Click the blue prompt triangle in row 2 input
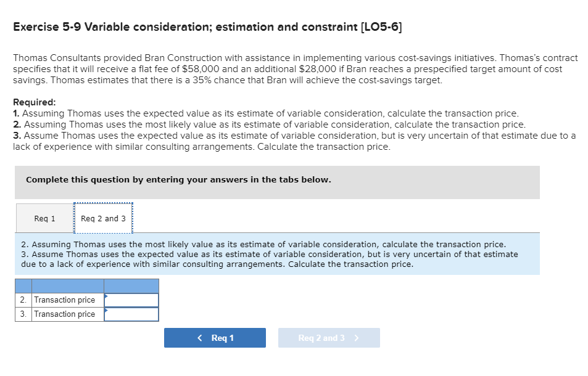Image resolution: width=588 pixels, height=376 pixels. click(107, 297)
